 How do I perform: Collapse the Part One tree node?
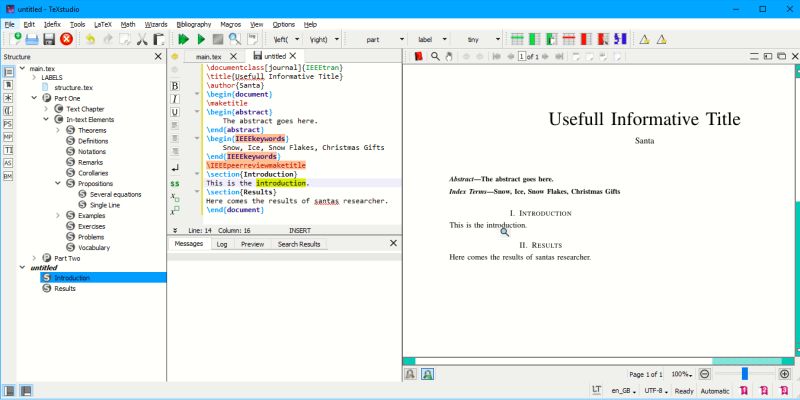tap(34, 98)
